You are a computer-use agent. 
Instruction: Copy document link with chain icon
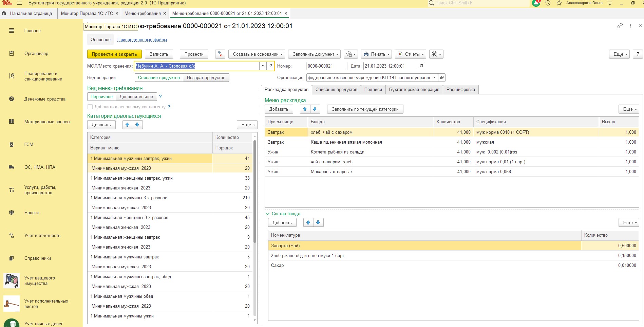click(x=620, y=26)
